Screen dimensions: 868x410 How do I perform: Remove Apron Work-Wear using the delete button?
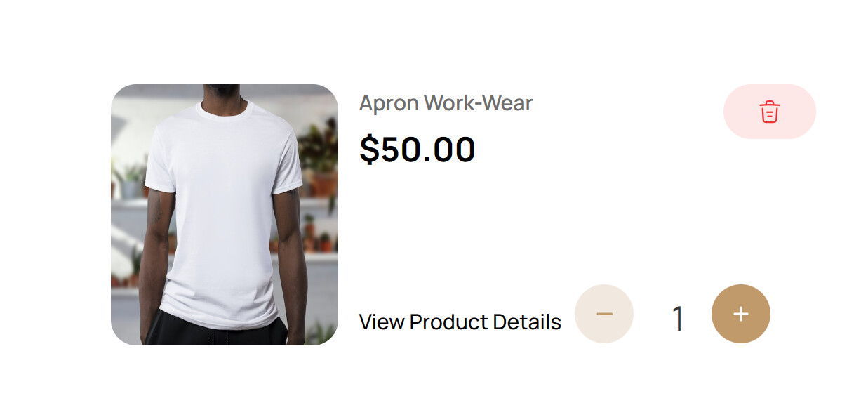[x=770, y=112]
